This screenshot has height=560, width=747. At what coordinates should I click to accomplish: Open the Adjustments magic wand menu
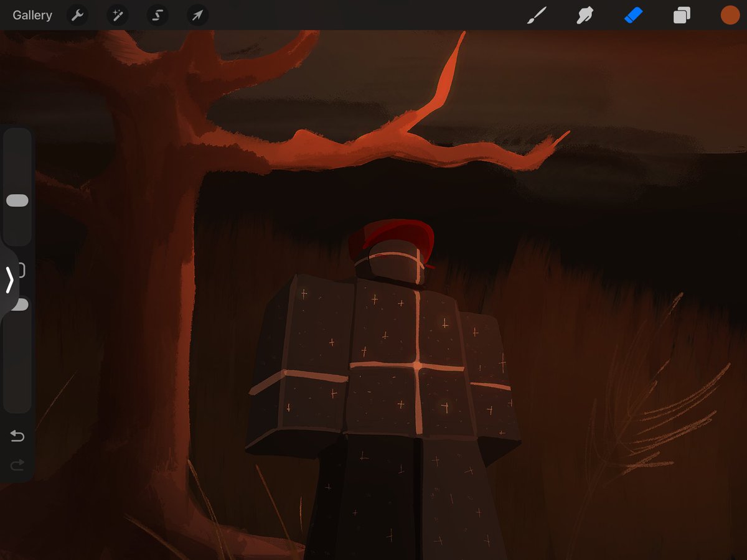[x=118, y=15]
